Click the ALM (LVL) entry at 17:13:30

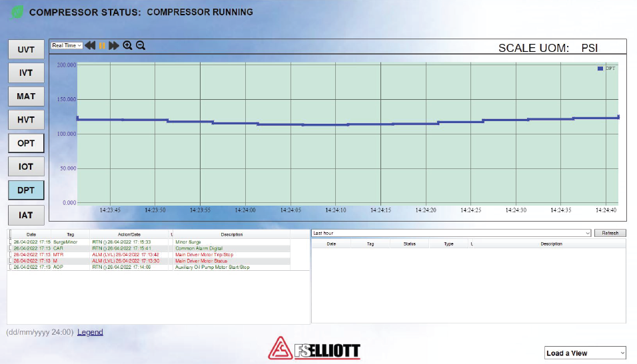(125, 261)
